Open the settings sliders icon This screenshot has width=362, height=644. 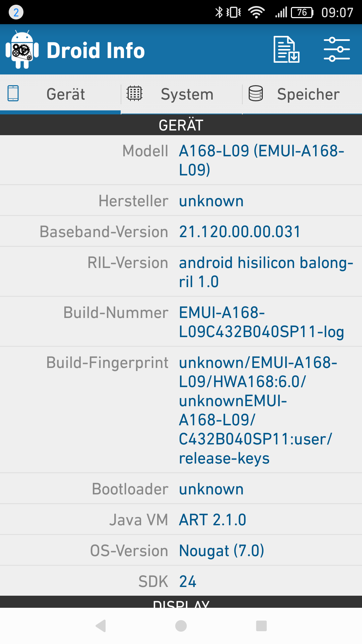(x=337, y=50)
